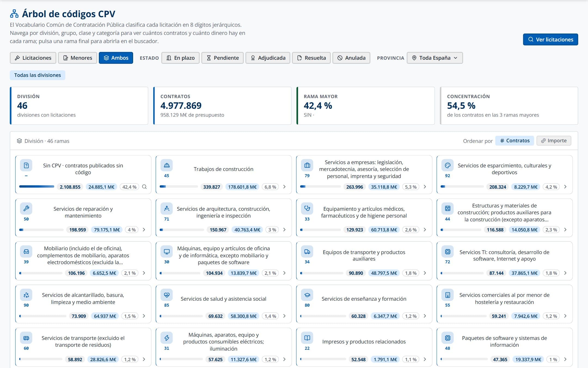Click the Todas las divisiones breadcrumb
Viewport: 588px width, 368px height.
coord(38,75)
